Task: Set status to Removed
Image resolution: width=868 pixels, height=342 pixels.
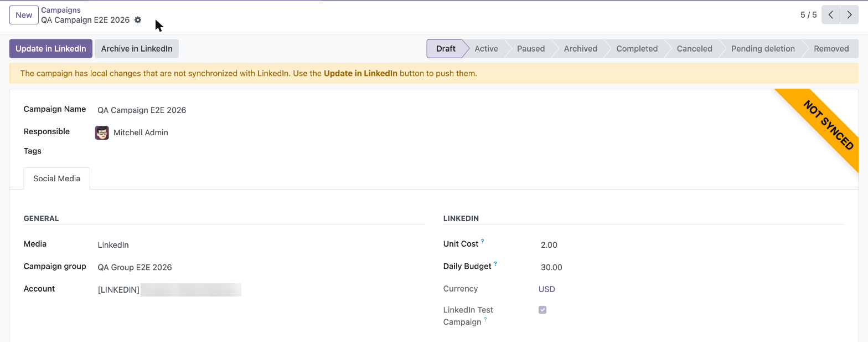Action: tap(831, 49)
